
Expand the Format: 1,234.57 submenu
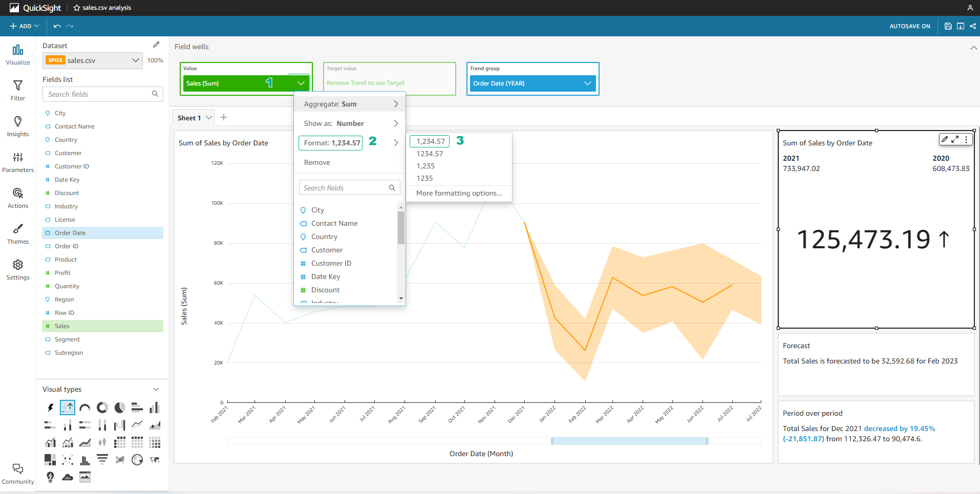350,143
